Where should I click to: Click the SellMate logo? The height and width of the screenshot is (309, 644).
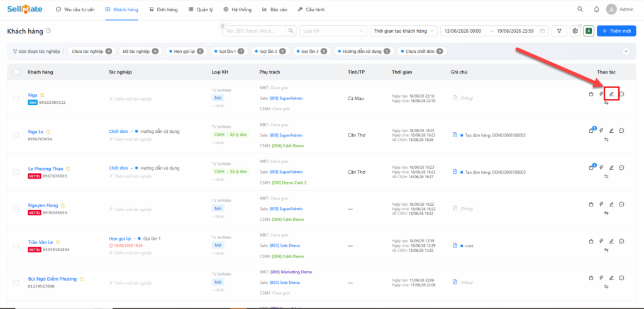point(25,9)
